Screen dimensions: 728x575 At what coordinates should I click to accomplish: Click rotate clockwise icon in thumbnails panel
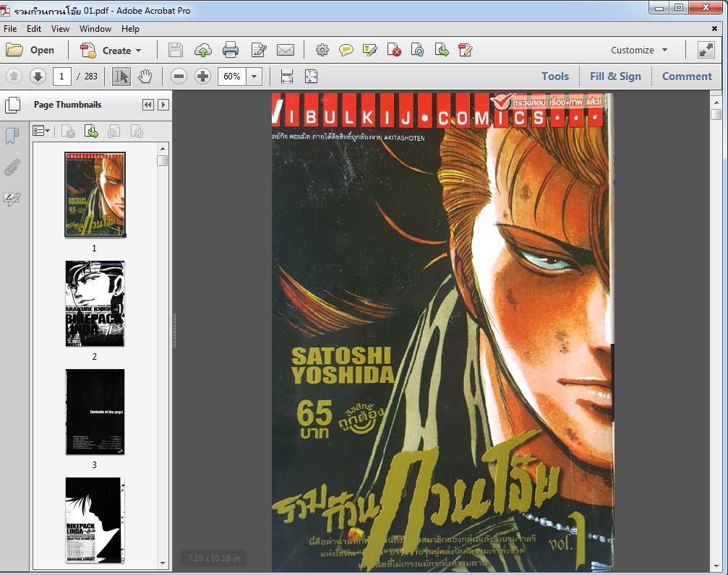137,131
